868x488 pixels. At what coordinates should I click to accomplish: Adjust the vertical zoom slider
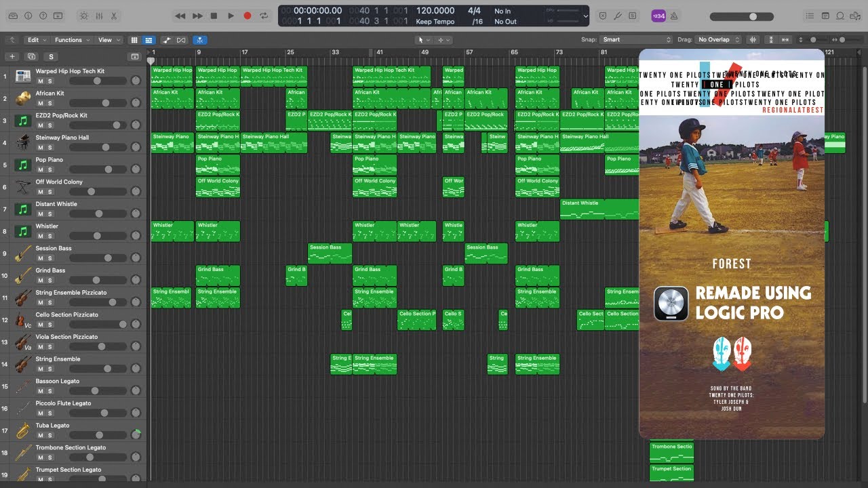point(812,40)
